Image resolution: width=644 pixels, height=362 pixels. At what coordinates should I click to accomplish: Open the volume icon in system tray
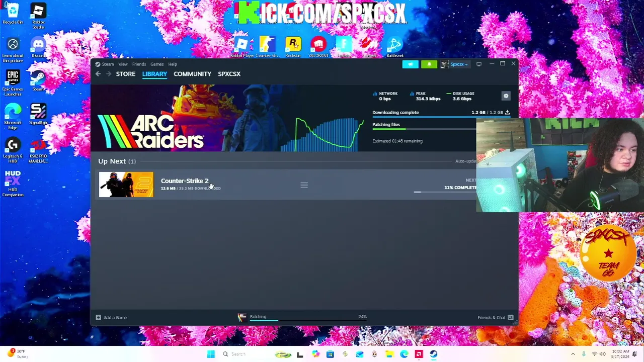point(602,354)
